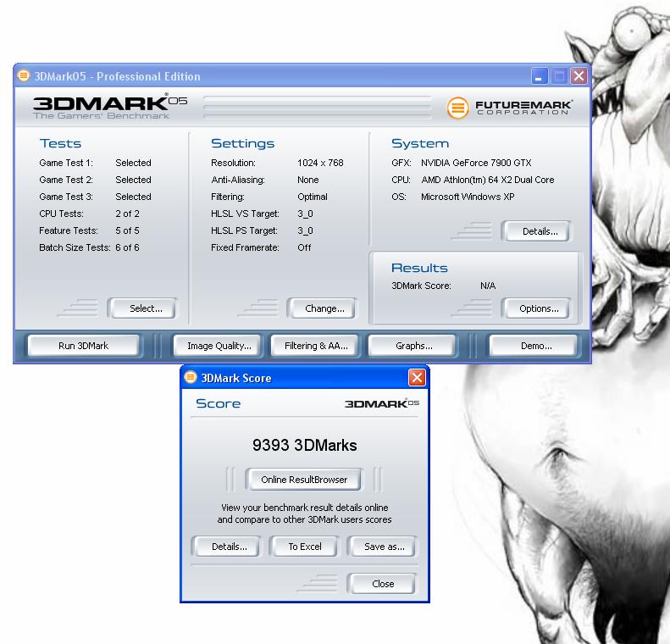Click 'View your benchmark result details online' text
Viewport: 670px width, 644px height.
click(x=304, y=508)
